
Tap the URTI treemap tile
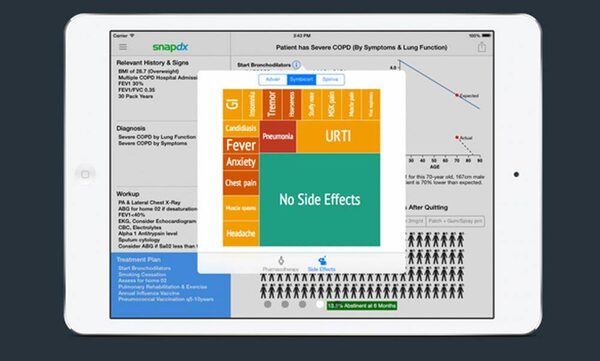338,136
